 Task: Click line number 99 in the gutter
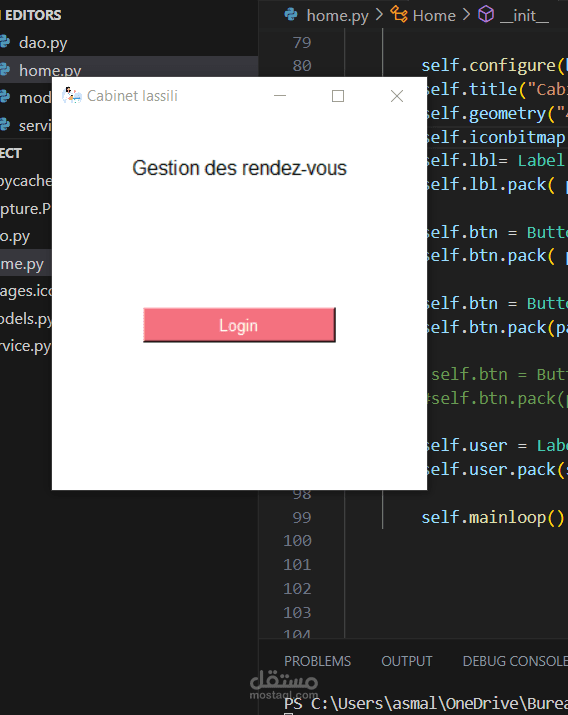302,518
